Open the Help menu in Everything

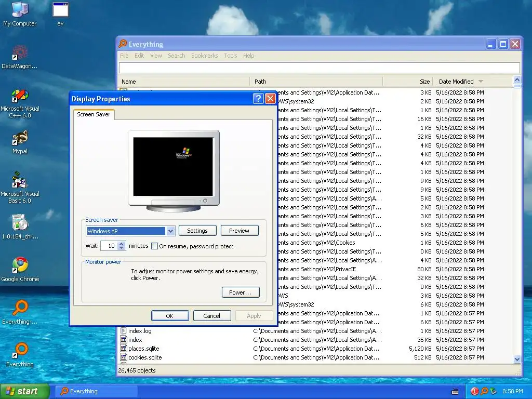point(248,56)
